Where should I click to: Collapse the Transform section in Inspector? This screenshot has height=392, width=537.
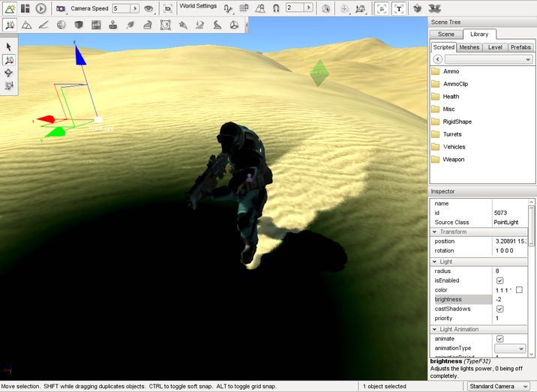point(436,232)
